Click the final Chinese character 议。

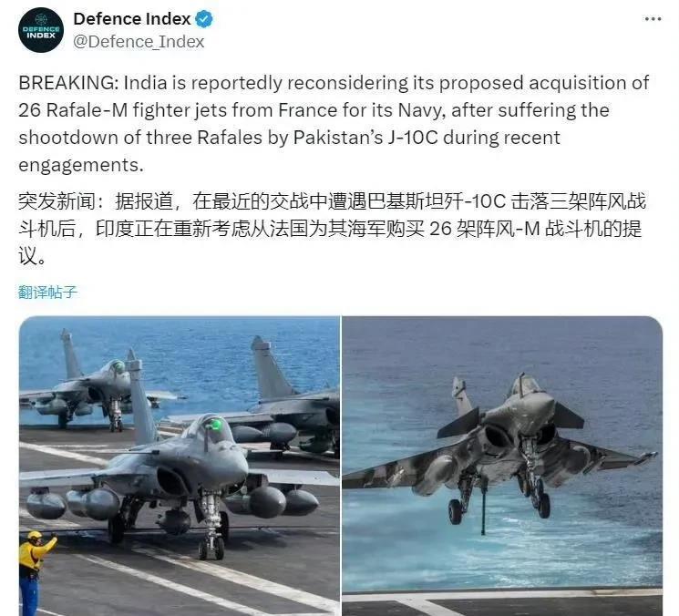(32, 256)
